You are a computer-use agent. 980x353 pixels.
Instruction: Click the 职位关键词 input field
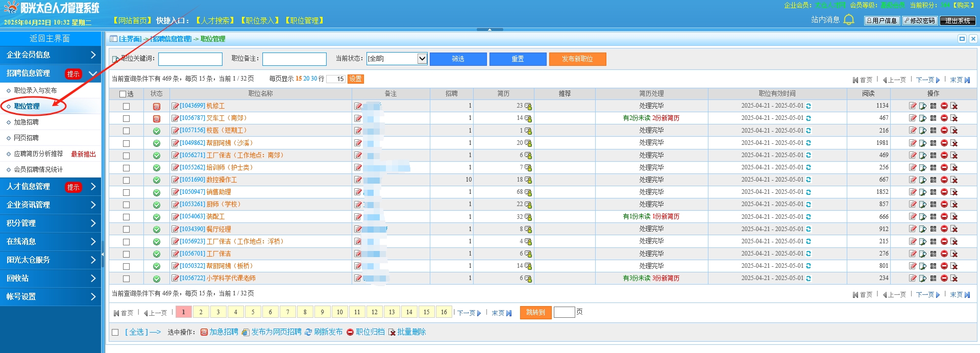(x=190, y=59)
